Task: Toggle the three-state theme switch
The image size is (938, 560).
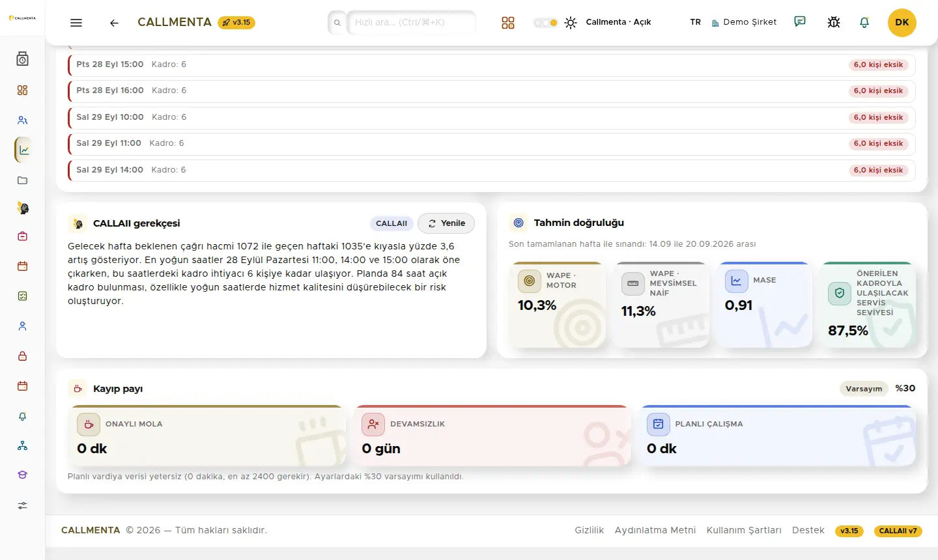Action: tap(546, 23)
